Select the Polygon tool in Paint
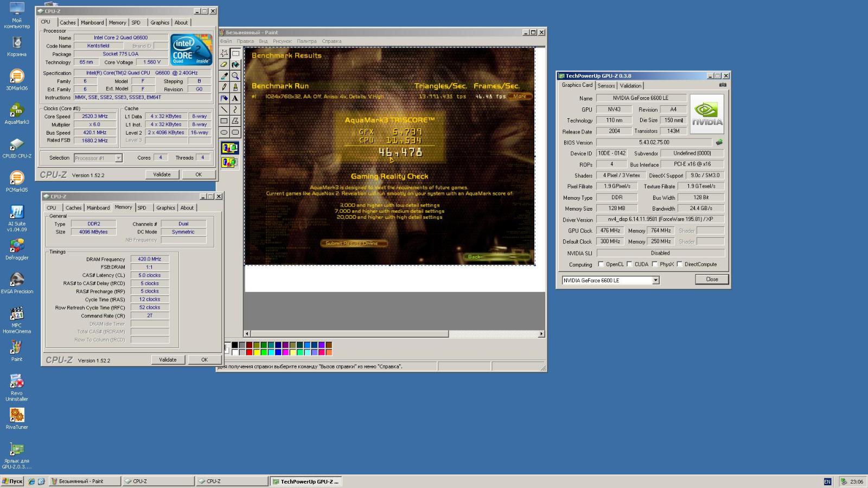This screenshot has height=488, width=868. point(235,121)
